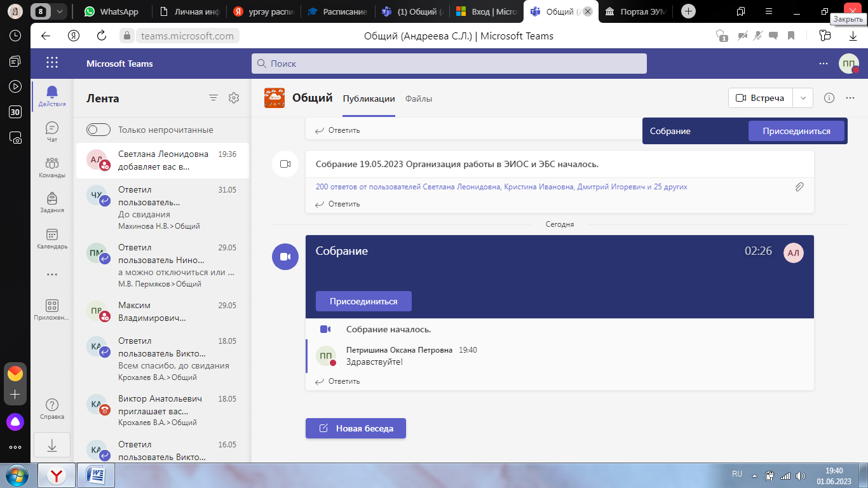
Task: Switch to Публикации tab
Action: pyautogui.click(x=369, y=98)
